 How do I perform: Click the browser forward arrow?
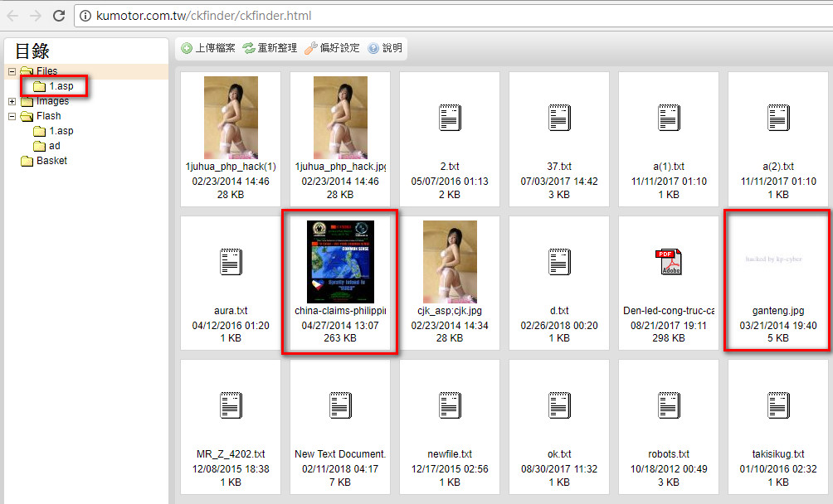(36, 16)
